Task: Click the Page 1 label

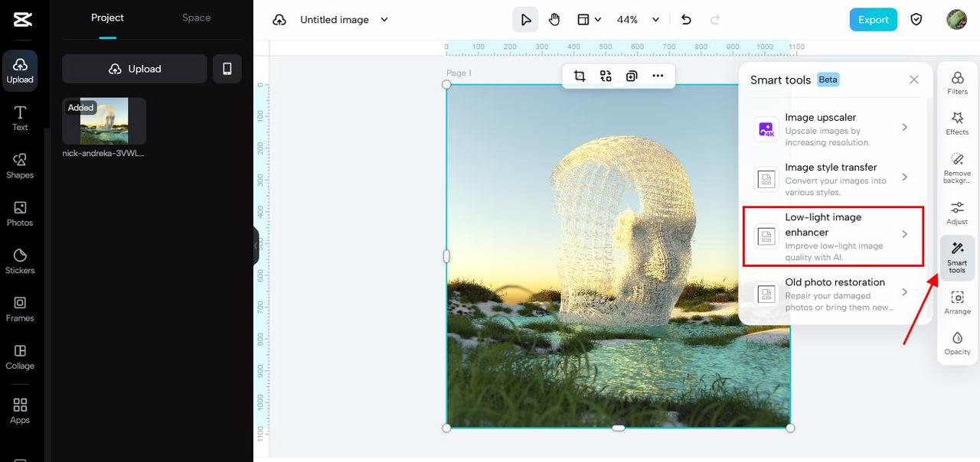Action: click(x=459, y=73)
